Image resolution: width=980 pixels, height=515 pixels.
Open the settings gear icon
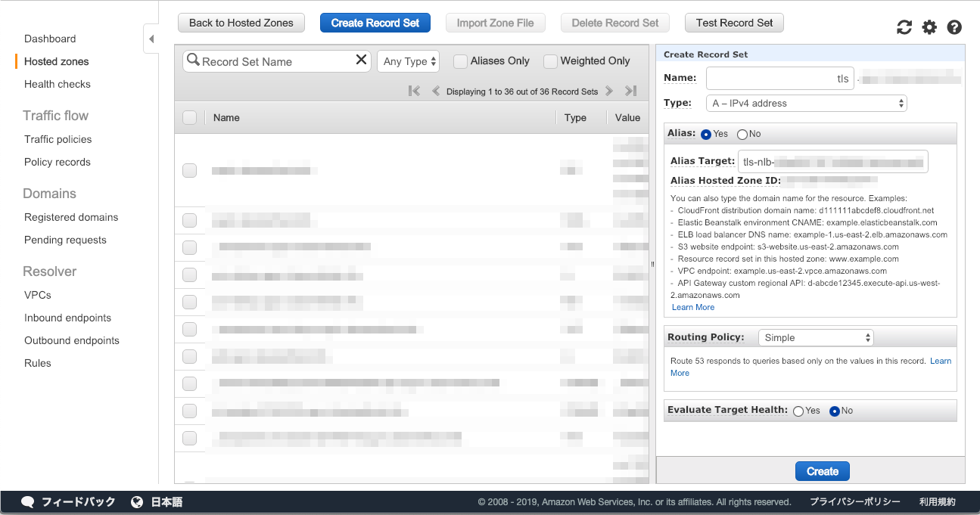(929, 27)
